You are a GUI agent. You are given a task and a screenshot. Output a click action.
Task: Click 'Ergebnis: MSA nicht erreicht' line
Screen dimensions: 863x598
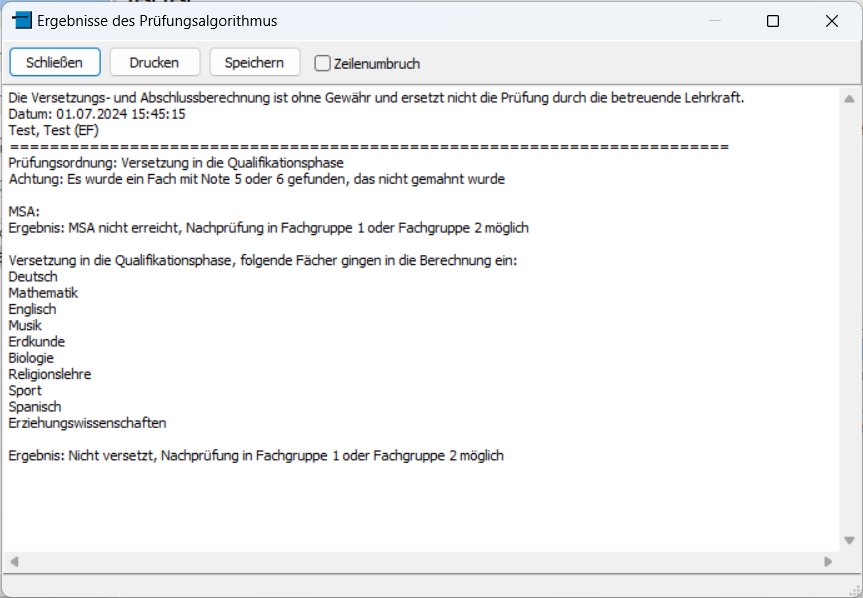[269, 228]
